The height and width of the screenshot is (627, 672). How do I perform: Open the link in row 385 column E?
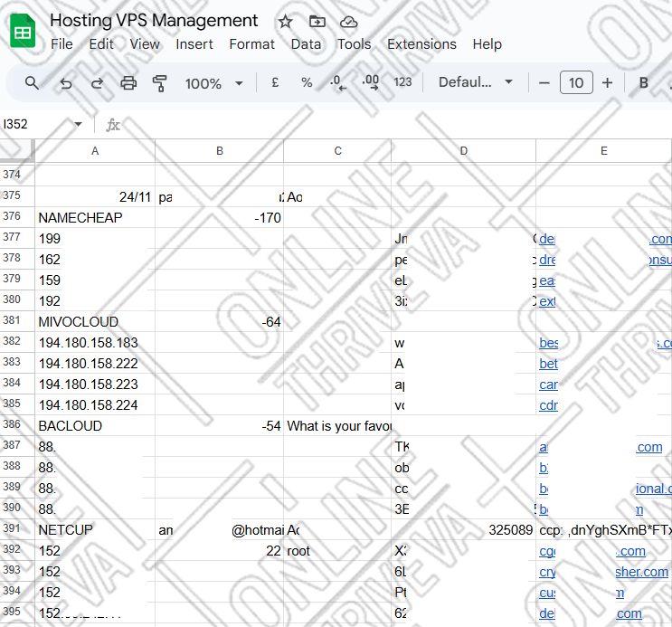(548, 405)
